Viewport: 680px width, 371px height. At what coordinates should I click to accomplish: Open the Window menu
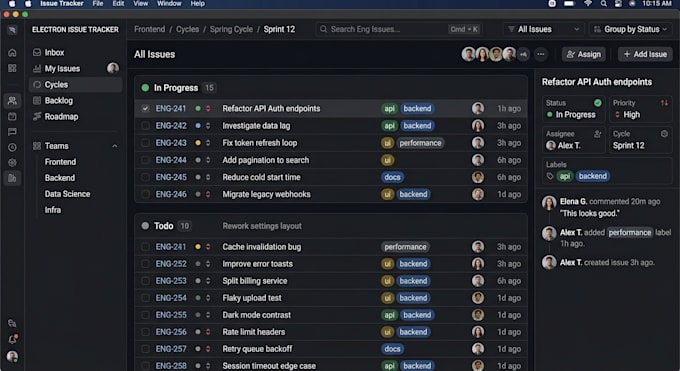click(169, 3)
